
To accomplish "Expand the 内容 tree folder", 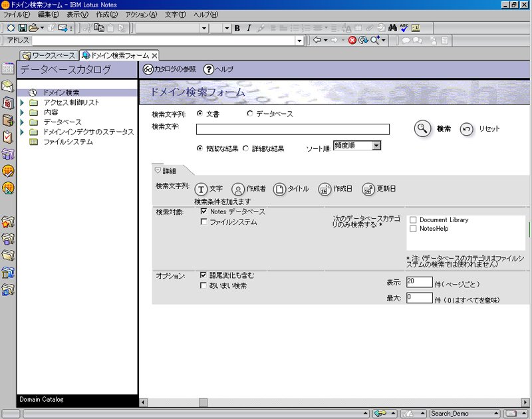I will coord(22,112).
